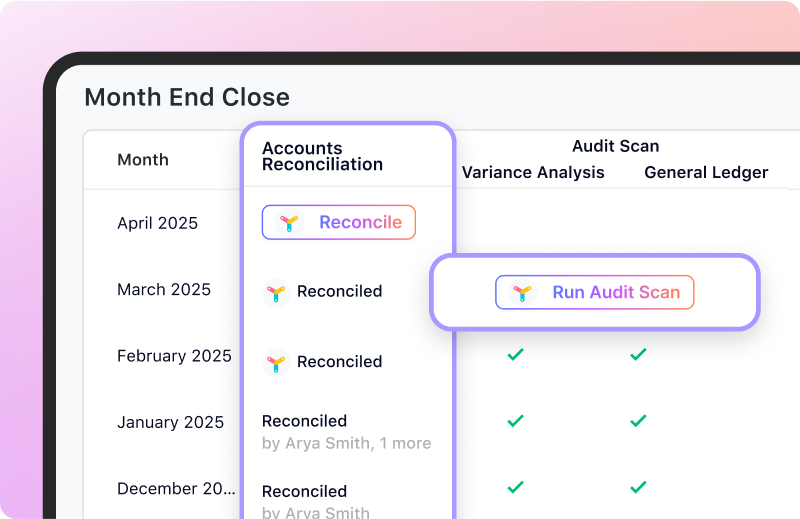Click December General Ledger checkmark
The image size is (800, 519).
pyautogui.click(x=638, y=487)
